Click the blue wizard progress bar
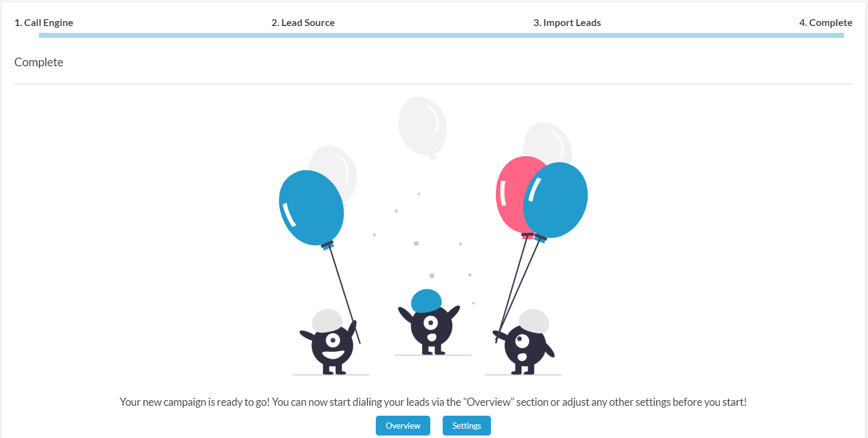 click(441, 35)
